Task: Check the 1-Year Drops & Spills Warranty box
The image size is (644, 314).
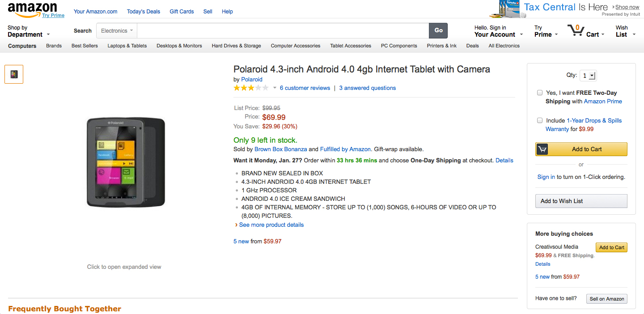Action: (x=540, y=120)
